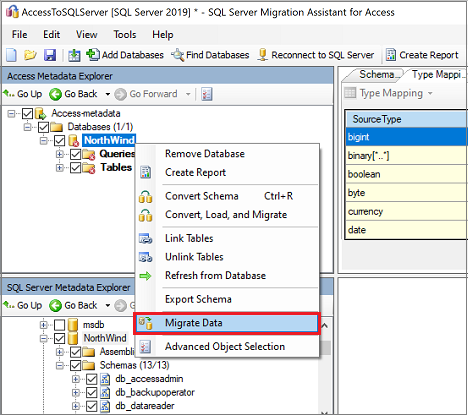Collapse the Databases (1/1) node
This screenshot has width=468, height=415.
27,127
